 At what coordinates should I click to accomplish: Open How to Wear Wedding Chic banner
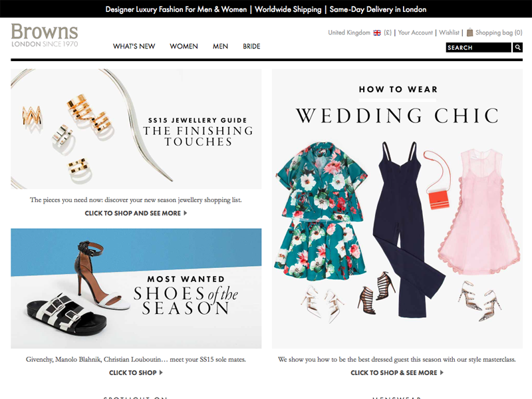tap(397, 209)
